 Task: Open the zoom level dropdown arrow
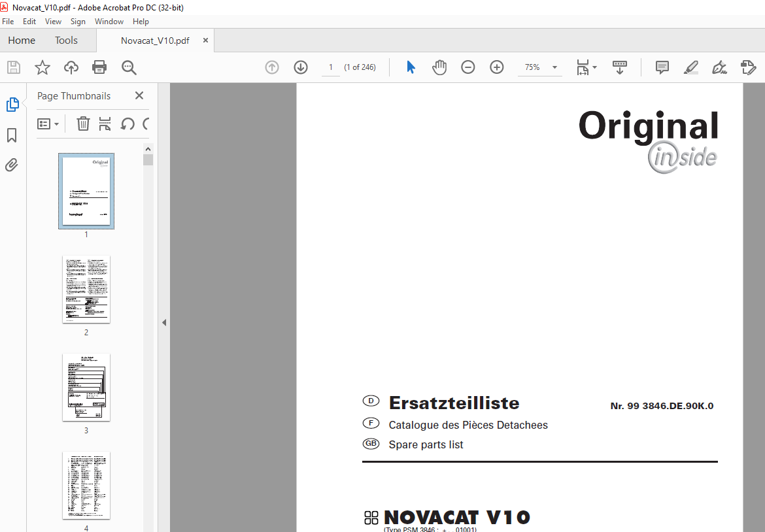[554, 67]
